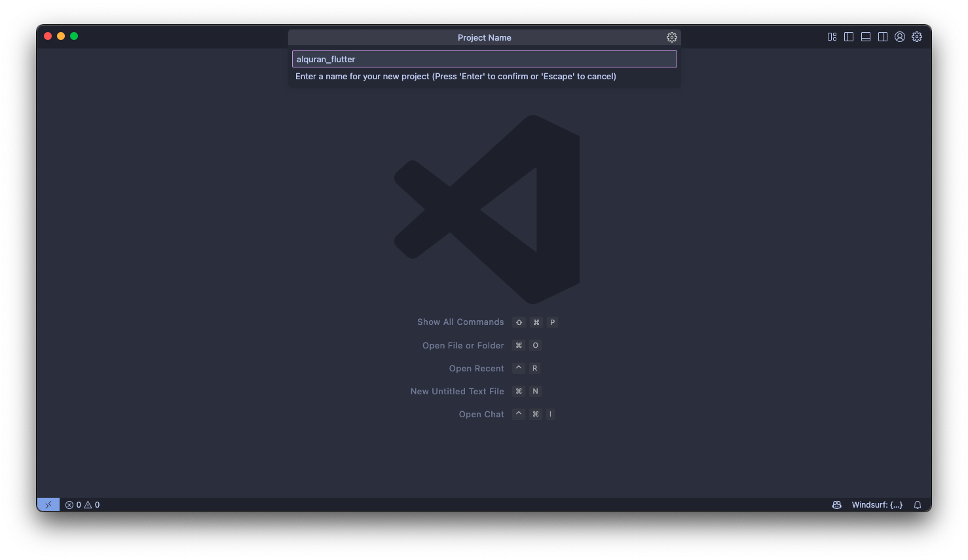Click the New Untitled Text File label

457,391
